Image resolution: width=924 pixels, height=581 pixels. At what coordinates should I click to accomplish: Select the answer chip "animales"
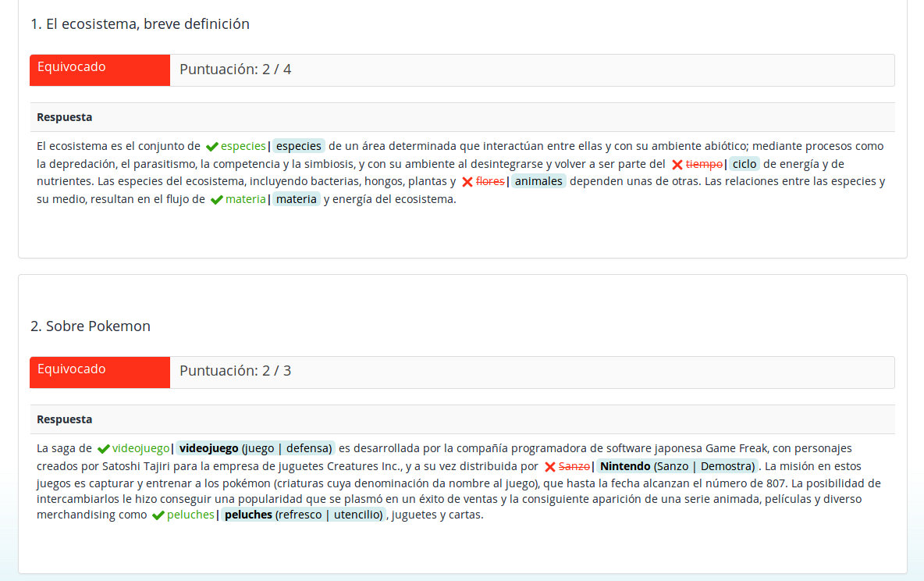pyautogui.click(x=538, y=180)
